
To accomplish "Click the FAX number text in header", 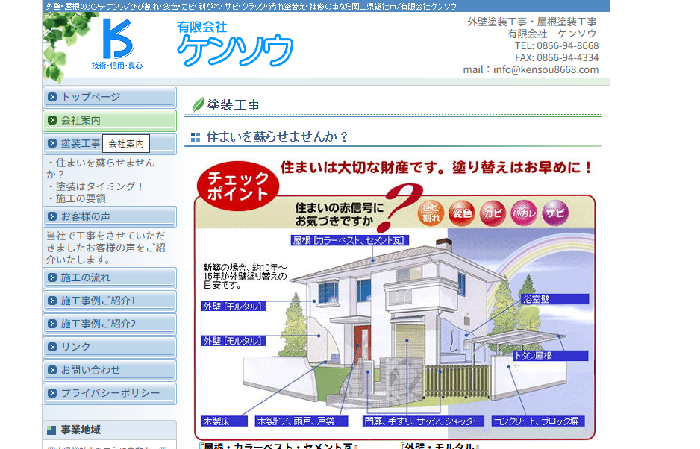I will coord(556,58).
